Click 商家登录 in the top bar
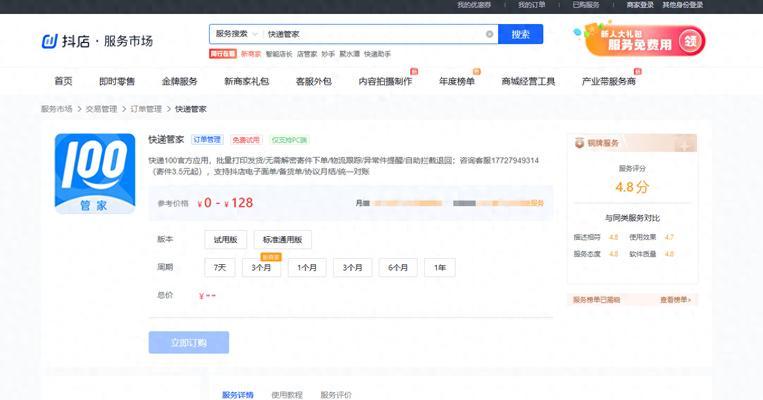 [640, 5]
